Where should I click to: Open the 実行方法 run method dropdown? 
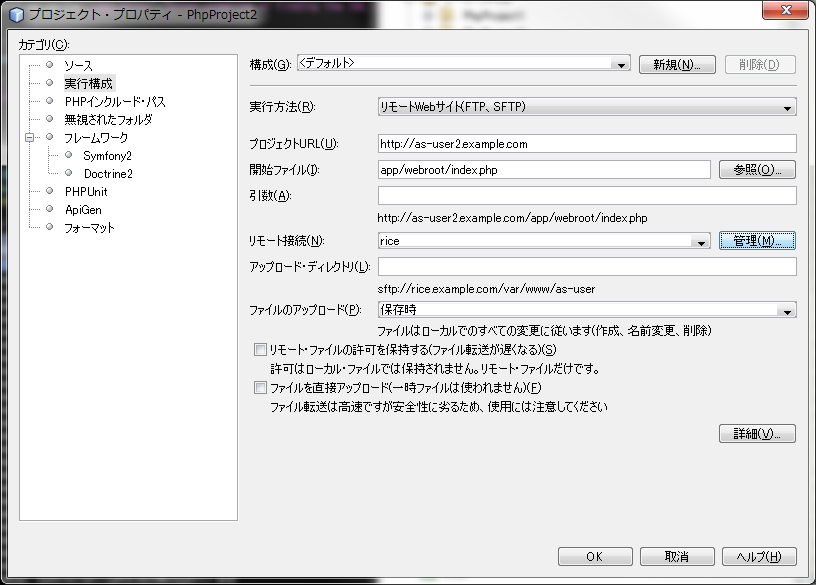point(587,107)
